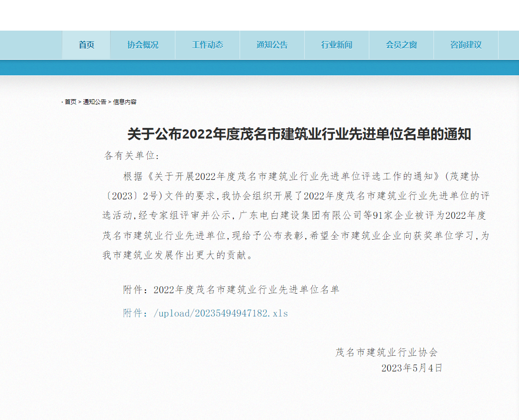Open the 会员之窗 menu item
The image size is (519, 420).
tap(401, 45)
